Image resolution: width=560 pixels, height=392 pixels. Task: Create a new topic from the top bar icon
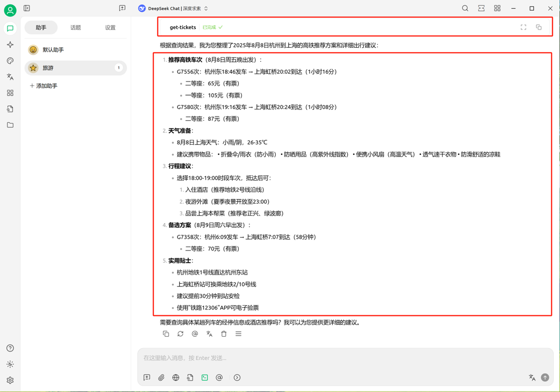(x=122, y=8)
